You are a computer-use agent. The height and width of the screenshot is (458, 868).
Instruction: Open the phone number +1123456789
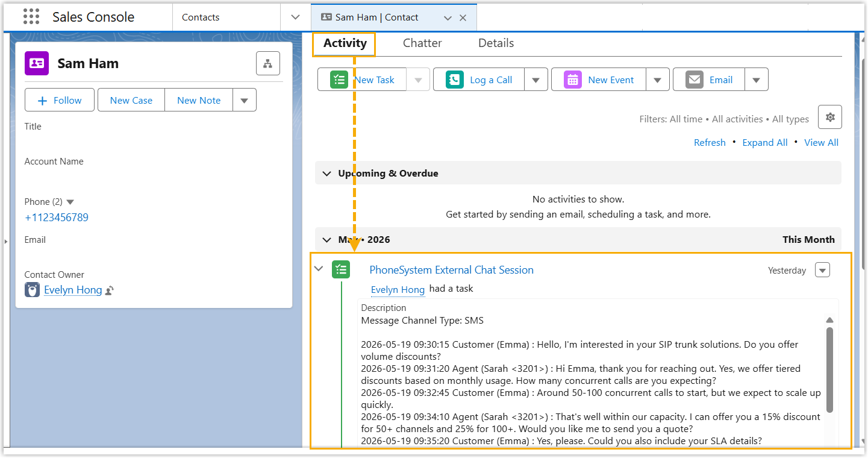tap(57, 218)
